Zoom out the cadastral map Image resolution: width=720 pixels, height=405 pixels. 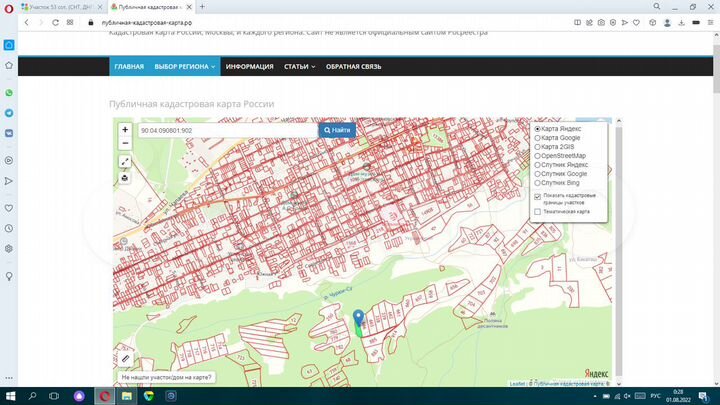coord(125,143)
